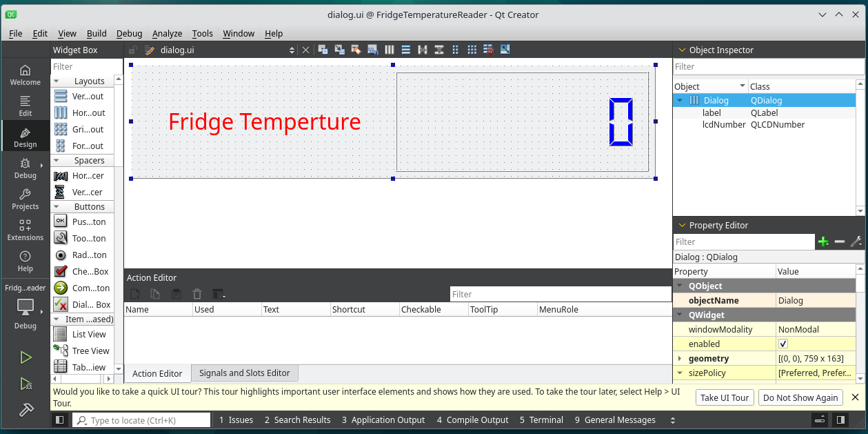Click the Break Layout toolbar icon
Image resolution: width=868 pixels, height=434 pixels.
click(489, 50)
